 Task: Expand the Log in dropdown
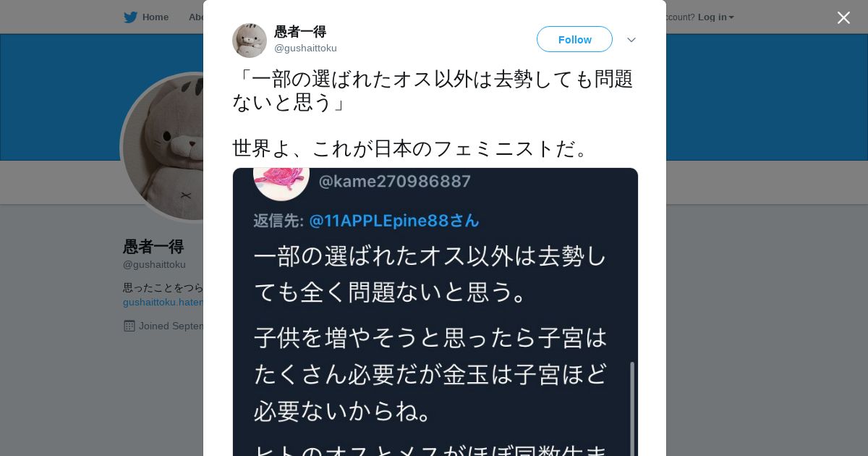(x=715, y=17)
